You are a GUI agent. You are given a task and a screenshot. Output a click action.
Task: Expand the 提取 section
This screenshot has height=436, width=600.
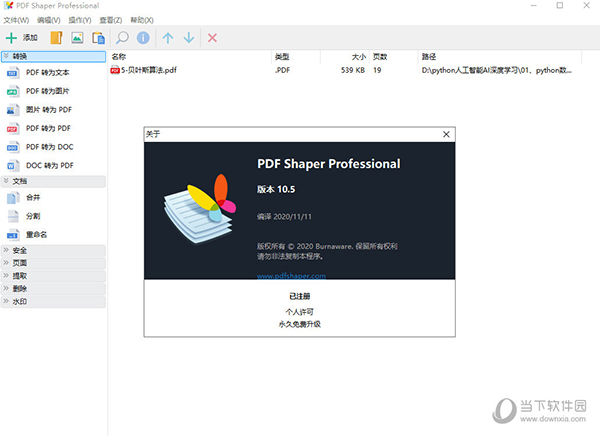[54, 276]
